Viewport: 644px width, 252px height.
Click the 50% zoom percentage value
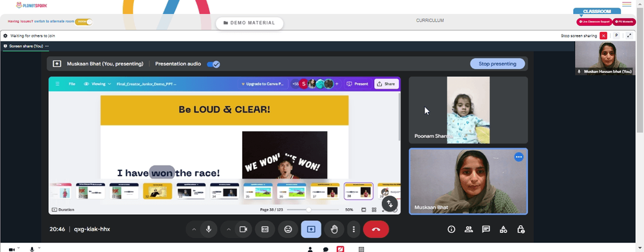click(x=349, y=210)
